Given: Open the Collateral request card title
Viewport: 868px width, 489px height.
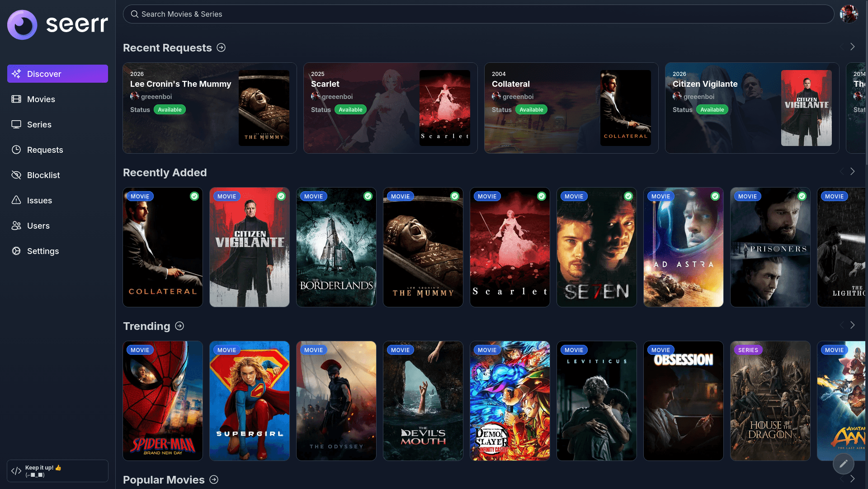Looking at the screenshot, I should click(510, 84).
